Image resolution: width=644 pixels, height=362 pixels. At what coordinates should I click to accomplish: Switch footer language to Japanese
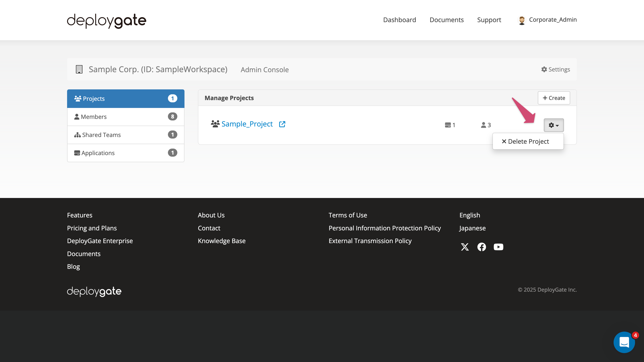click(472, 228)
